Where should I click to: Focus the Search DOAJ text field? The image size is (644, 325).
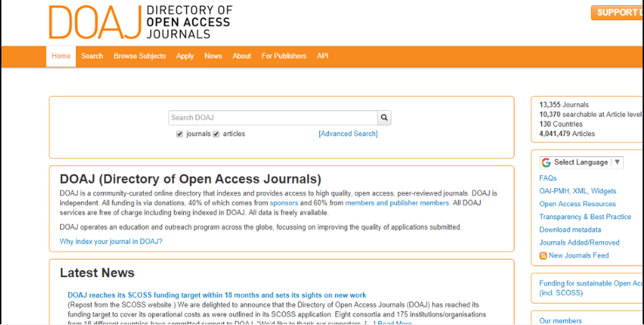[273, 118]
